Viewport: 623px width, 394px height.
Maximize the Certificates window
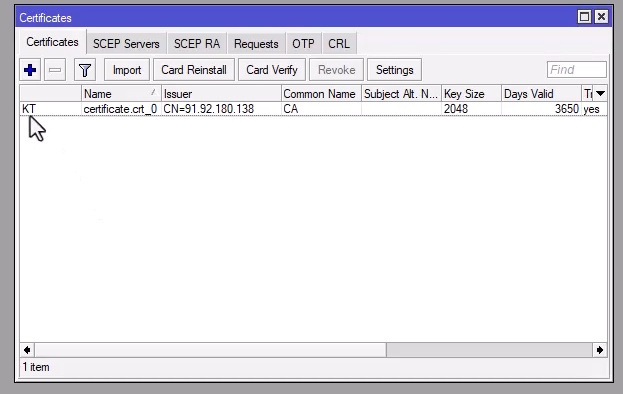(584, 17)
